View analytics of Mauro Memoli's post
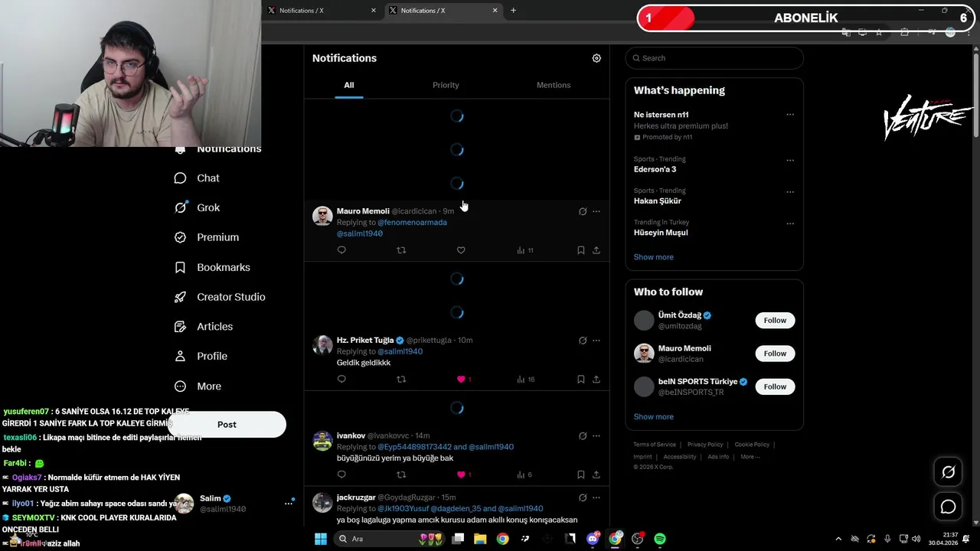 (525, 250)
